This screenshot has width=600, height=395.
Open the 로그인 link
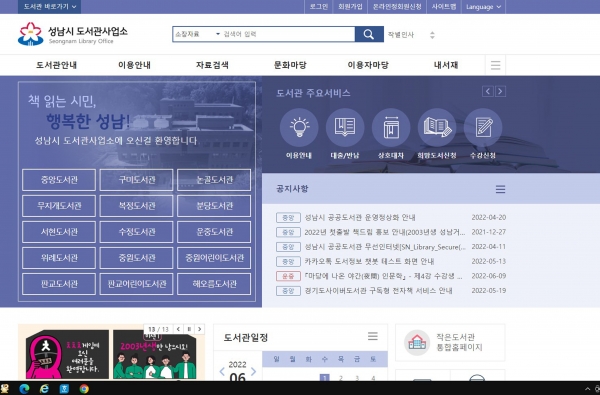318,7
